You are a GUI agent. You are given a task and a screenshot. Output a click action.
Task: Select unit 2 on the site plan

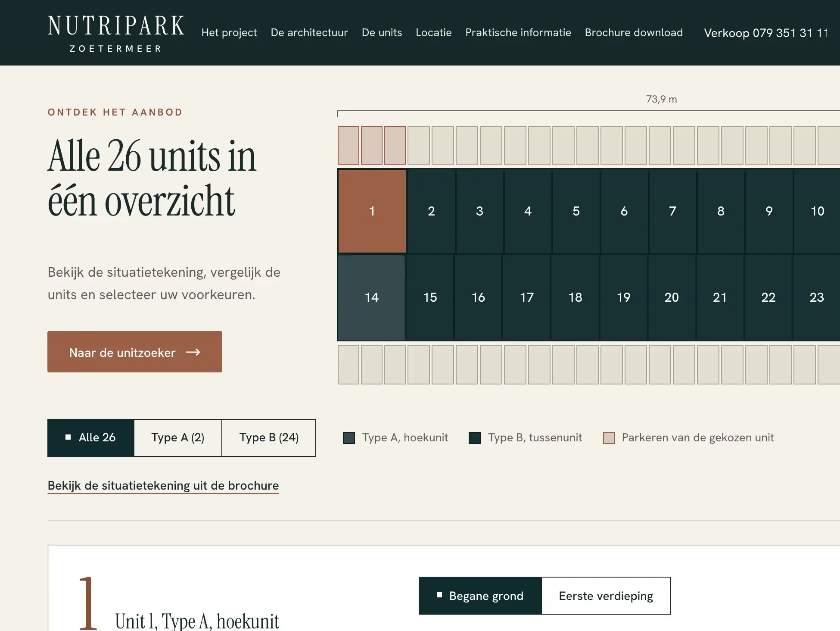[431, 211]
